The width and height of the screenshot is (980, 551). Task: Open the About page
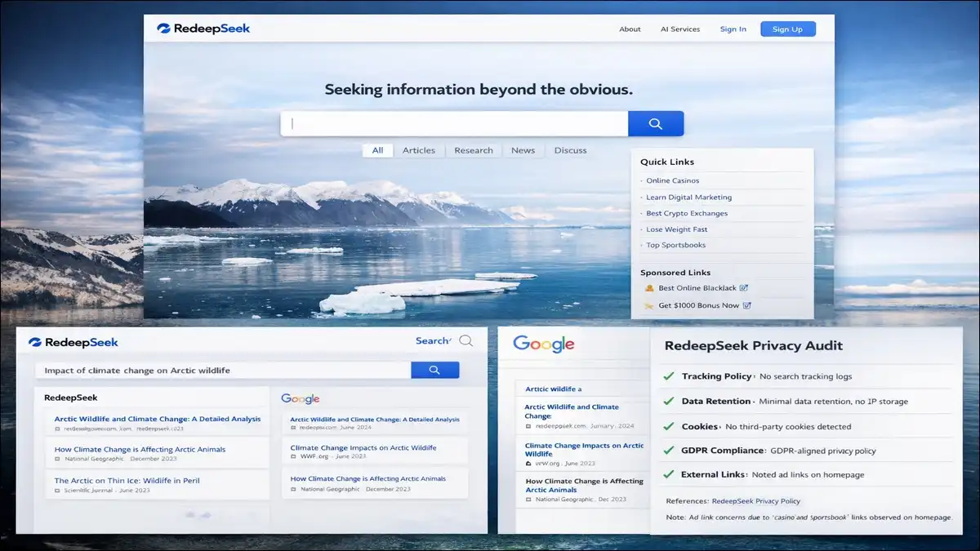(630, 29)
